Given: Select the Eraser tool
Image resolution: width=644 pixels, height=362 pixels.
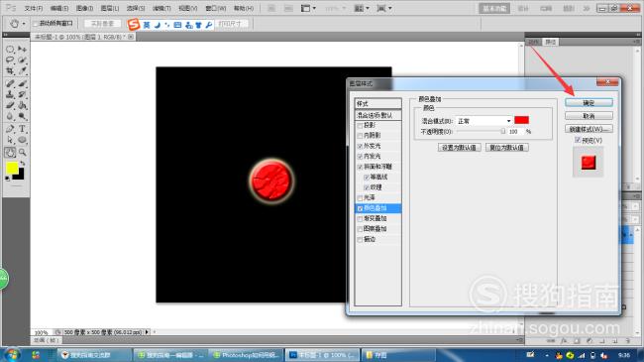Looking at the screenshot, I should coord(10,105).
